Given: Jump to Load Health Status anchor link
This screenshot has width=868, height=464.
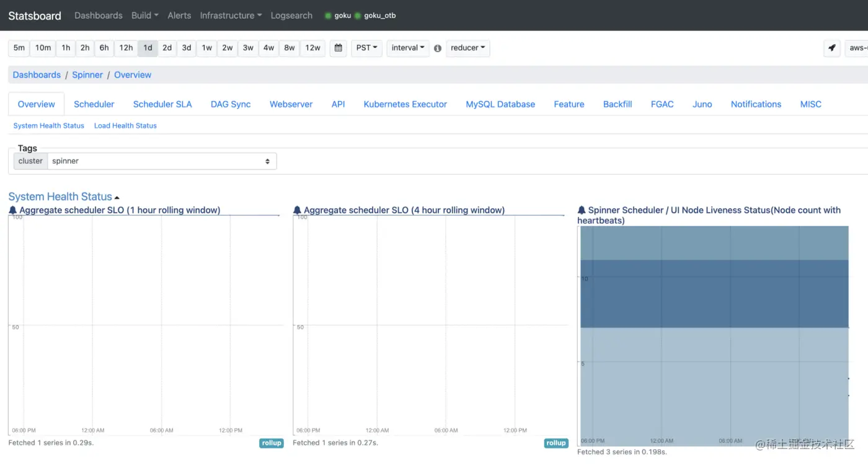Looking at the screenshot, I should coord(125,125).
